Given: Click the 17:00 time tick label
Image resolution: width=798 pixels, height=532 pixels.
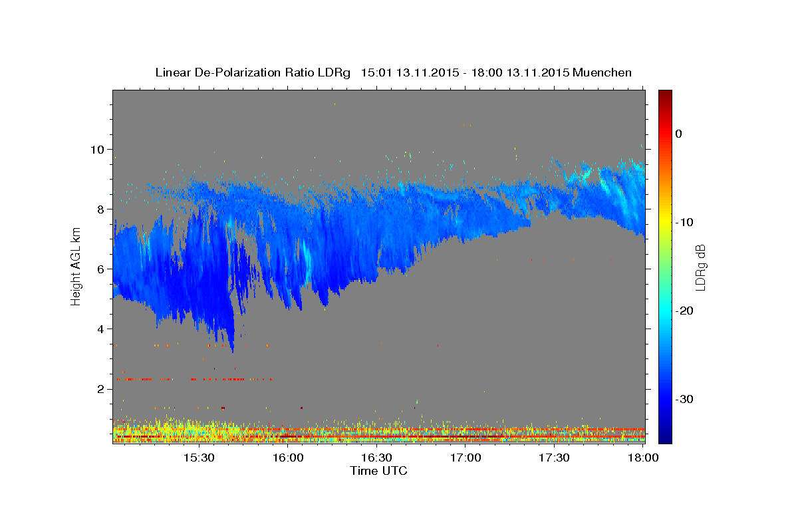Looking at the screenshot, I should [x=465, y=458].
